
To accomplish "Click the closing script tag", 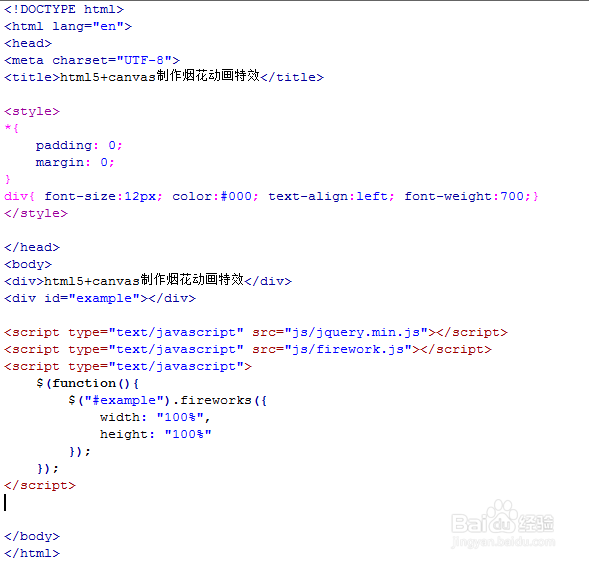I will click(x=40, y=485).
